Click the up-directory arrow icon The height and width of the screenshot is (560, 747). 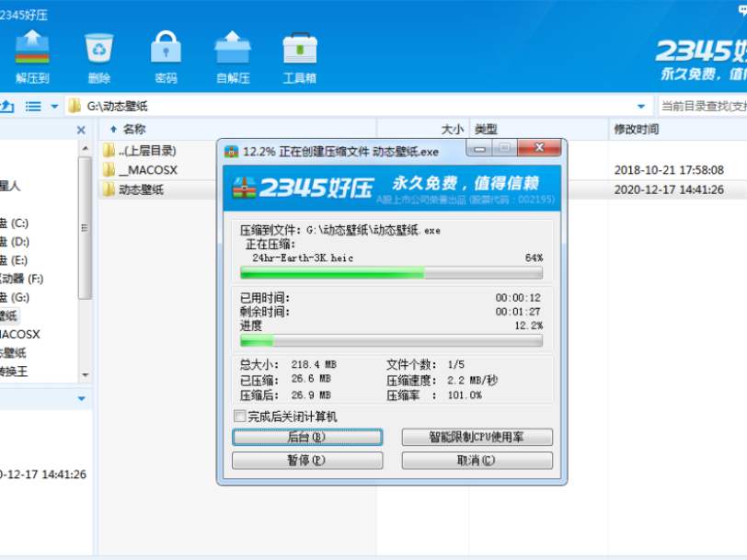click(x=6, y=106)
